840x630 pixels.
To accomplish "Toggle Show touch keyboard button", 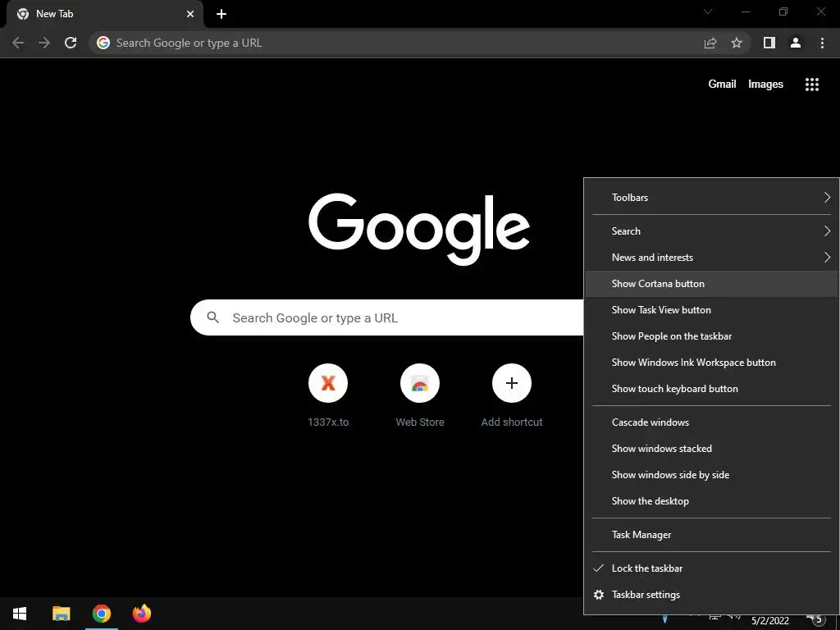I will tap(712, 388).
